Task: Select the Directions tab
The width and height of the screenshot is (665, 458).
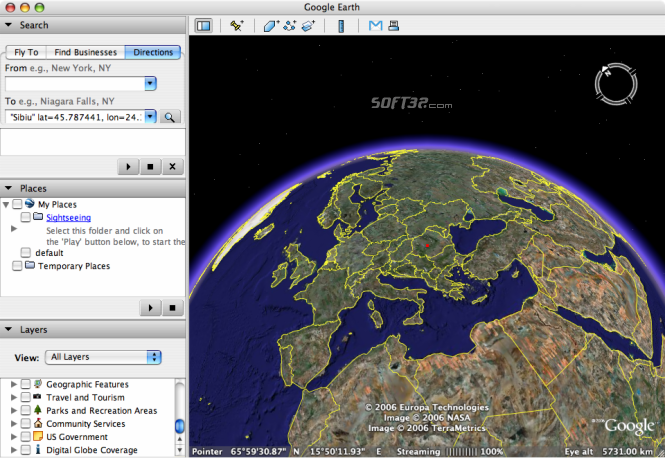Action: 153,52
